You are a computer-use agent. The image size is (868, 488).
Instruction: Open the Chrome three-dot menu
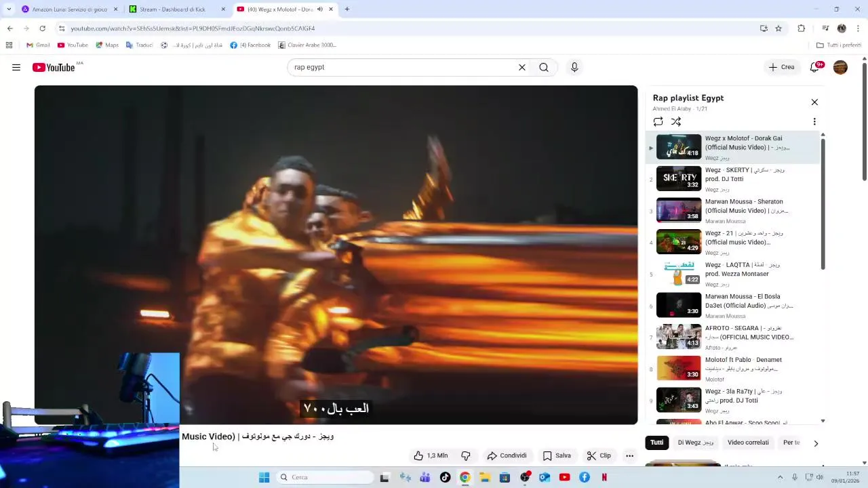(x=859, y=28)
